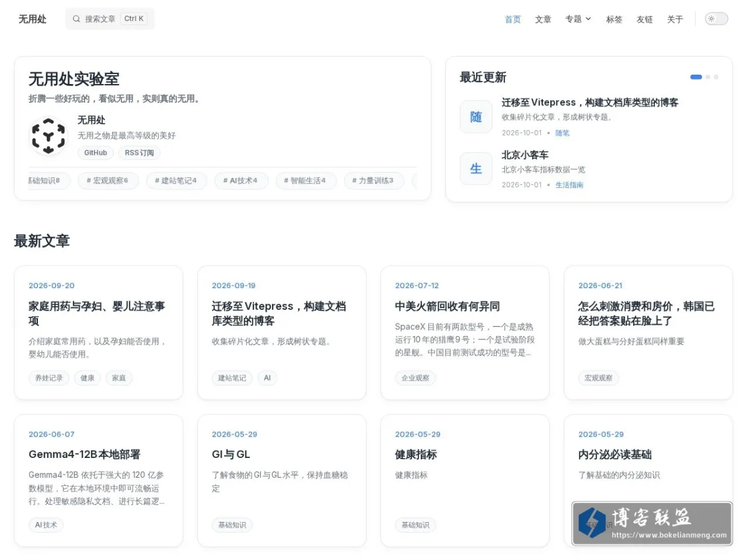The width and height of the screenshot is (747, 560).
Task: Open 北京小客车 in 最近更新
Action: pyautogui.click(x=525, y=155)
